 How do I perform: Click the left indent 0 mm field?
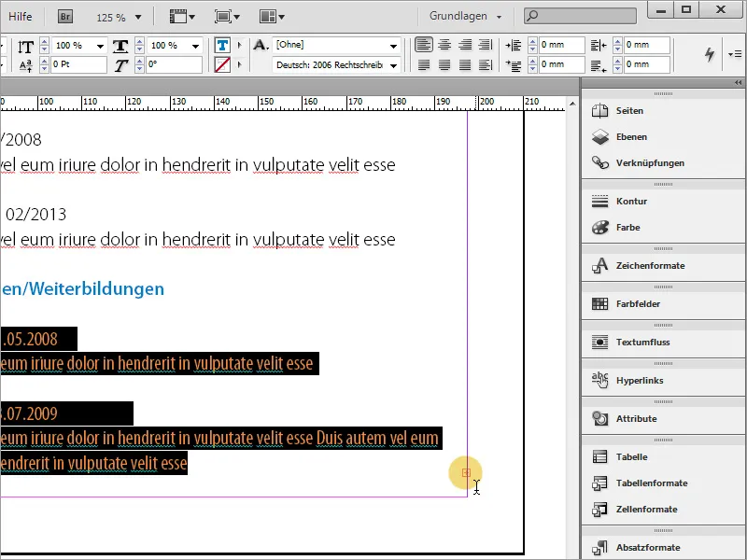562,45
